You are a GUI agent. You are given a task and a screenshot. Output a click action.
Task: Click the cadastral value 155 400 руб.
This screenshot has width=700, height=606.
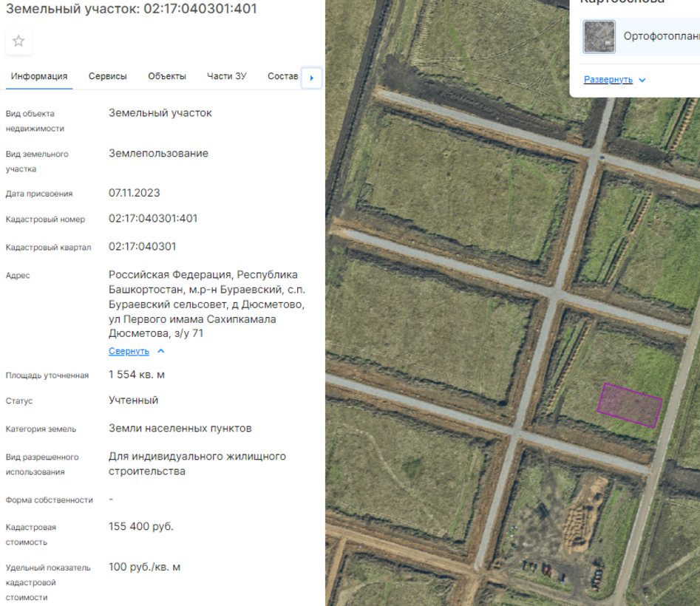141,526
